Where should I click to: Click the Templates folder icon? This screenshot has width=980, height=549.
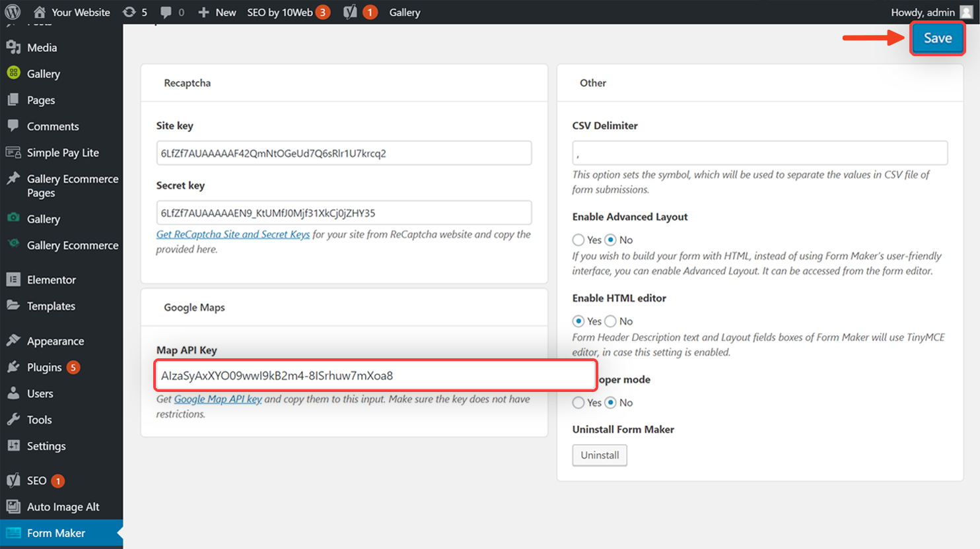[13, 306]
